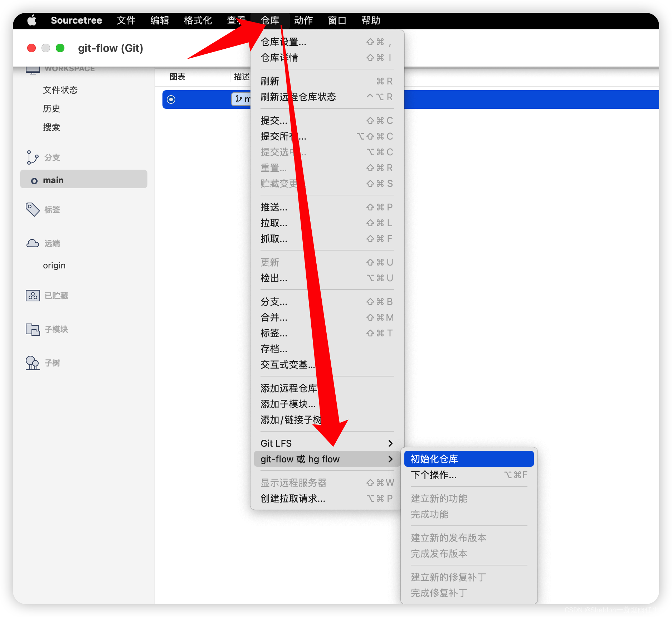Click the 描述 column header

pos(242,77)
